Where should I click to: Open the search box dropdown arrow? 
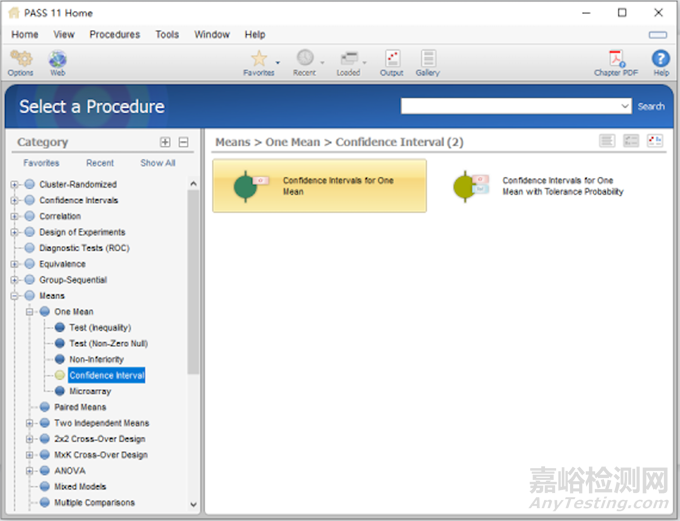(625, 106)
